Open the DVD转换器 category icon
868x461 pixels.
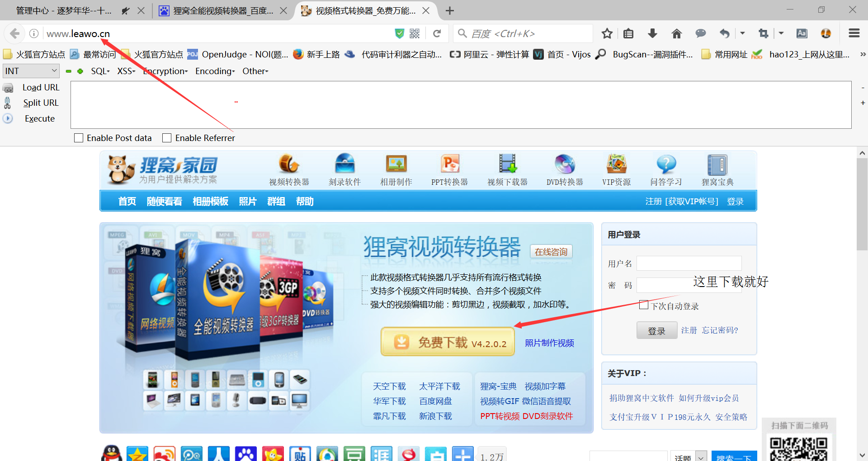(565, 170)
